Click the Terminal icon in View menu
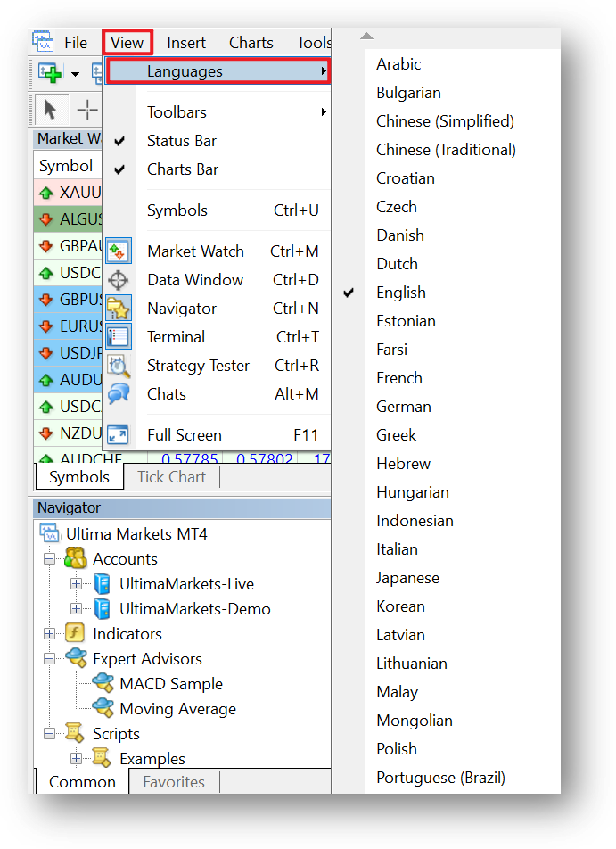Viewport: 616px width, 849px height. coord(118,337)
